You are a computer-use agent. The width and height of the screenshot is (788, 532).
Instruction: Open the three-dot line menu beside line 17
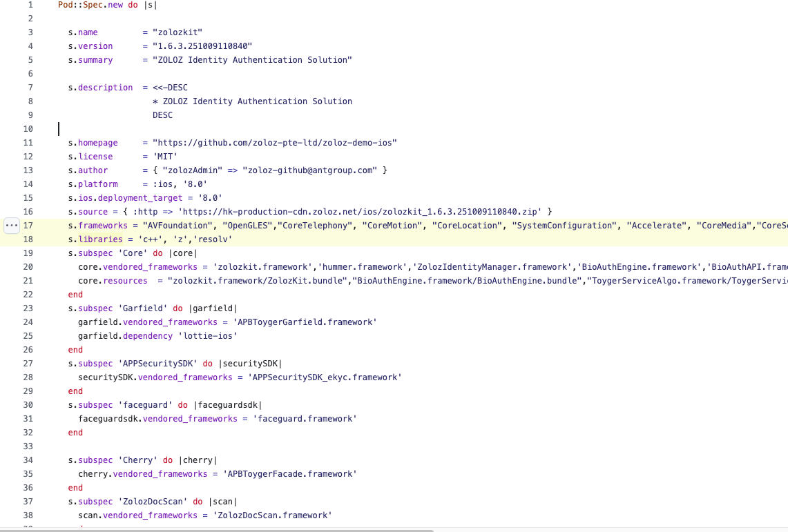tap(12, 226)
